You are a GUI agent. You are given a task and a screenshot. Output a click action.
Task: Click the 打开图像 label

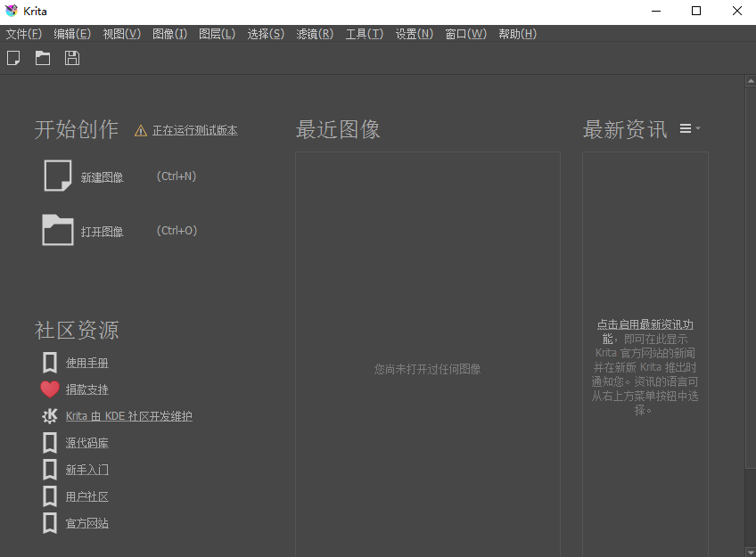click(103, 232)
